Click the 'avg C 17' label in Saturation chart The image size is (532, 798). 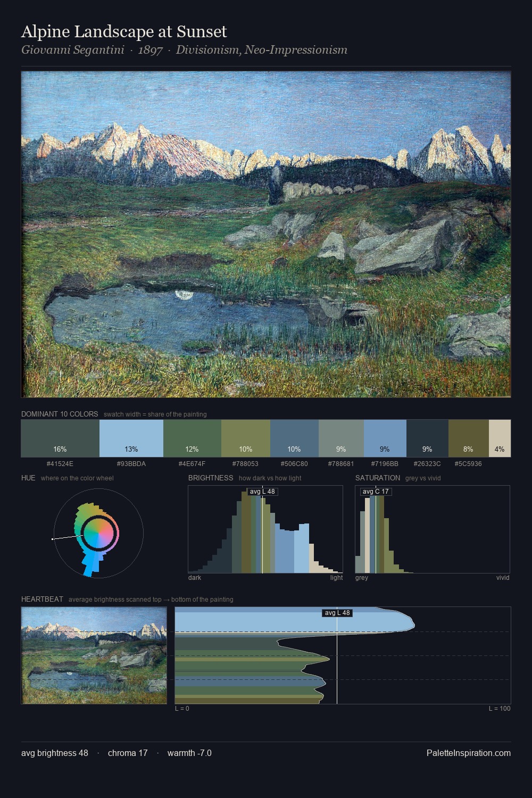376,492
